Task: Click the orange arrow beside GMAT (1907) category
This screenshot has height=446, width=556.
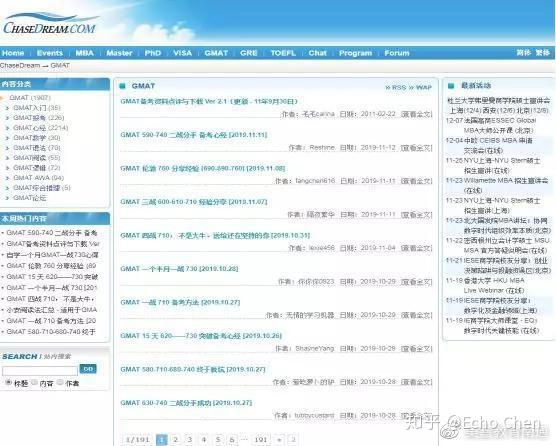Action: coord(2,98)
